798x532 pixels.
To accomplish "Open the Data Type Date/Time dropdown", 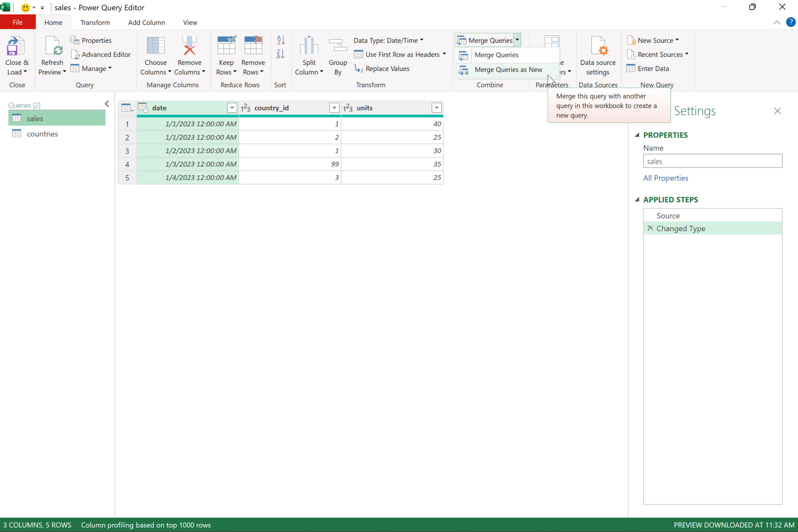I will pos(388,40).
